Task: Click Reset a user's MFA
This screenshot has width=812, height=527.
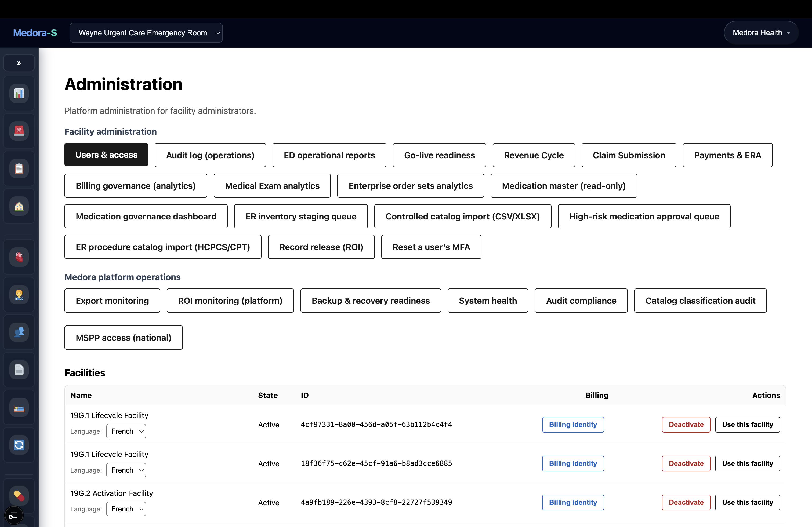Action: (431, 247)
